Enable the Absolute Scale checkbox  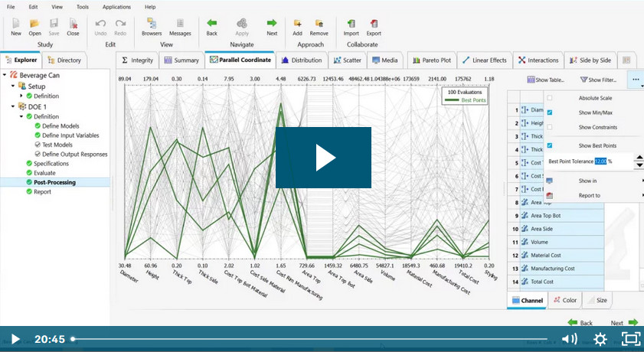[550, 98]
